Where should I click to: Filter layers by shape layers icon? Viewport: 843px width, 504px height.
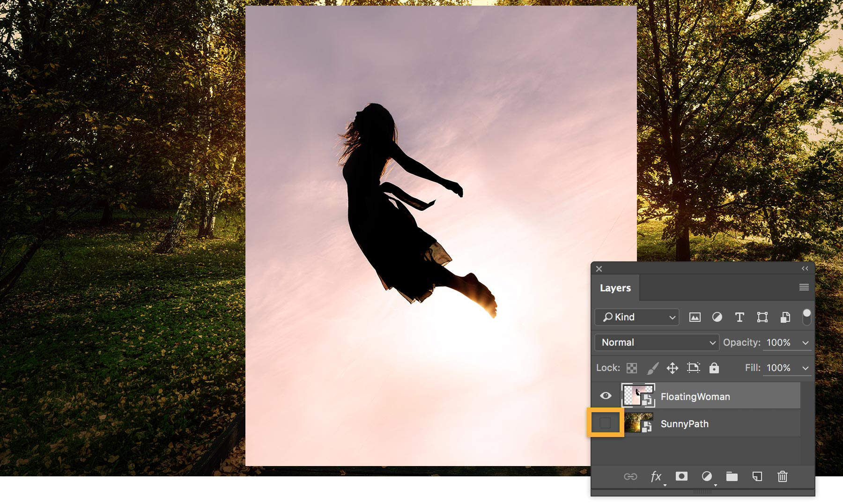[762, 317]
